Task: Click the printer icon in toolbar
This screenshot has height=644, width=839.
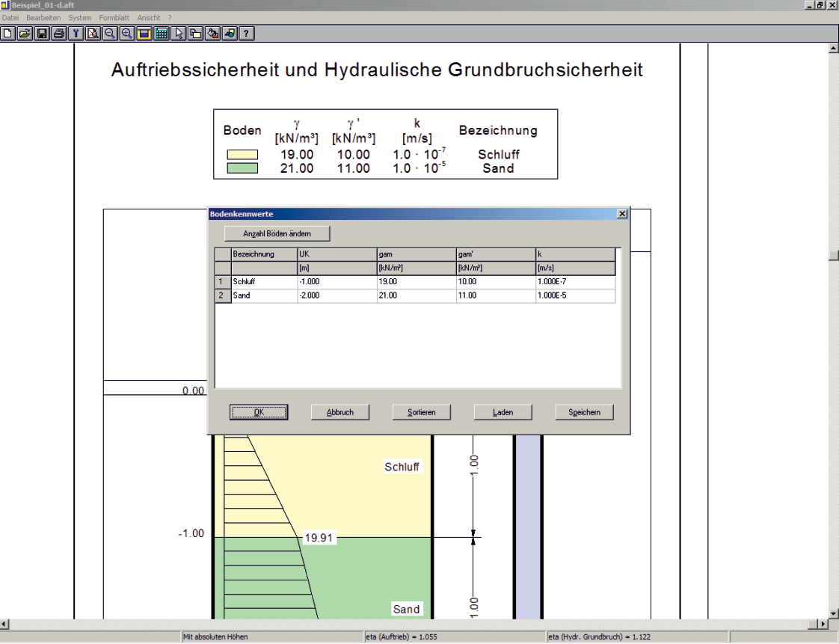Action: click(59, 34)
